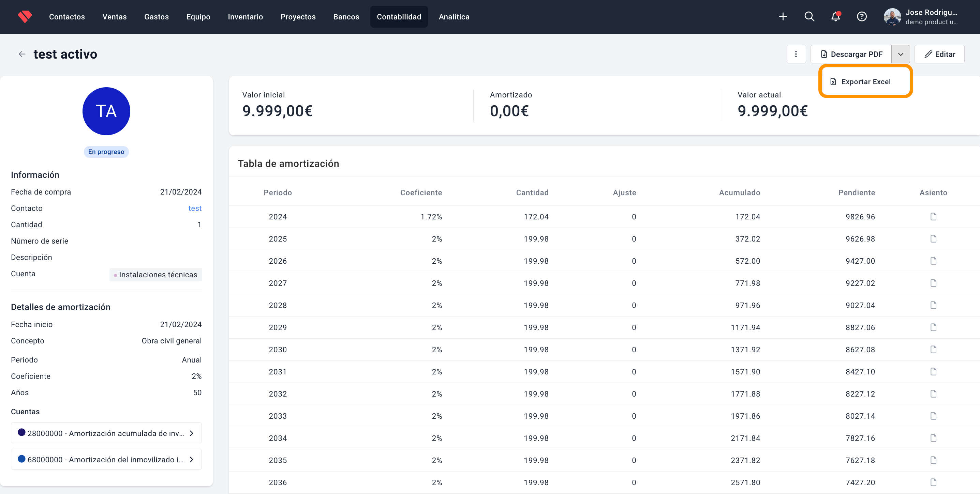Open the asiento document icon for 2027
Screen dimensions: 980x494
coord(933,283)
